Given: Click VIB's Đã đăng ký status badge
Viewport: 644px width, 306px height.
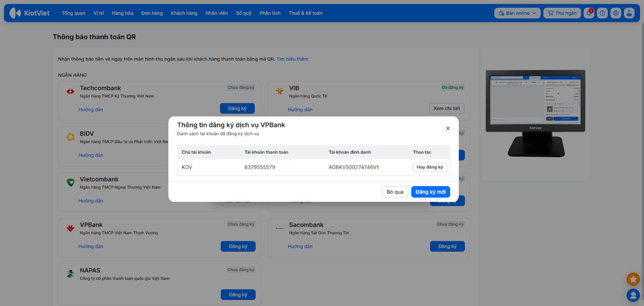Looking at the screenshot, I should pyautogui.click(x=453, y=88).
